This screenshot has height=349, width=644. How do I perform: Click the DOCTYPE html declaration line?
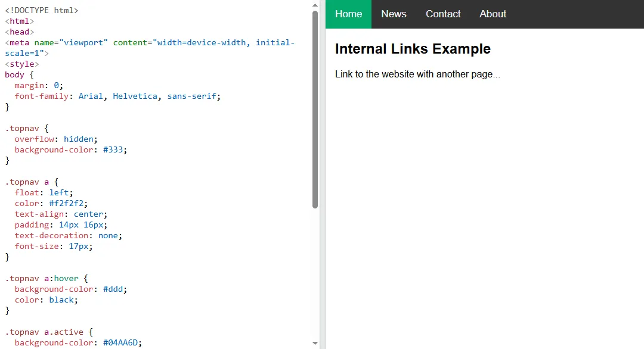[42, 10]
